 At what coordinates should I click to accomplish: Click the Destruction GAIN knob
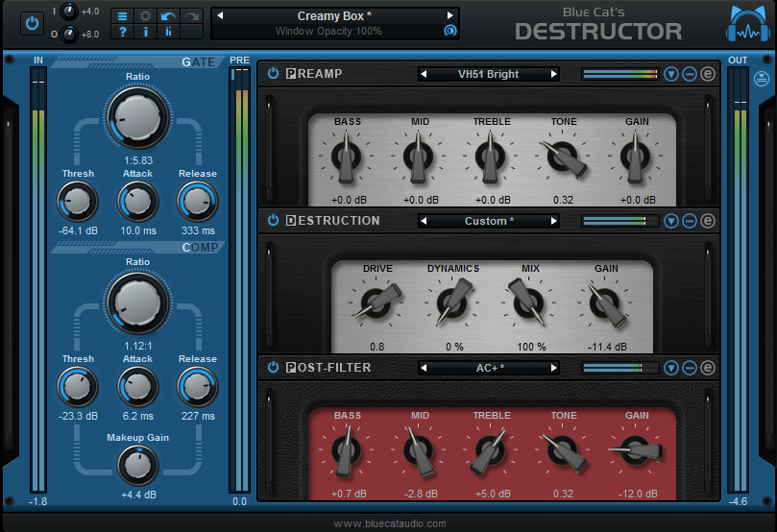pos(605,303)
